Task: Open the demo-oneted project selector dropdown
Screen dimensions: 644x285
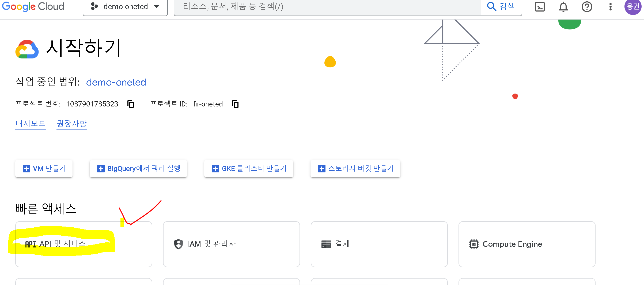Action: click(x=125, y=7)
